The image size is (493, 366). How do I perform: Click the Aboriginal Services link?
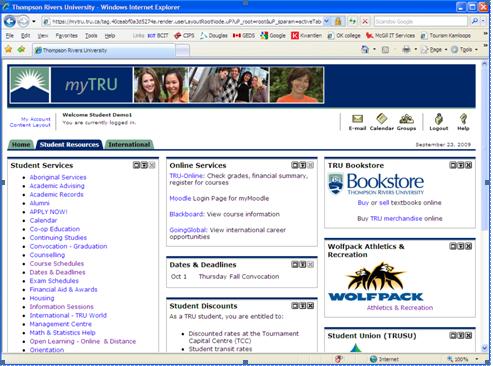click(58, 177)
